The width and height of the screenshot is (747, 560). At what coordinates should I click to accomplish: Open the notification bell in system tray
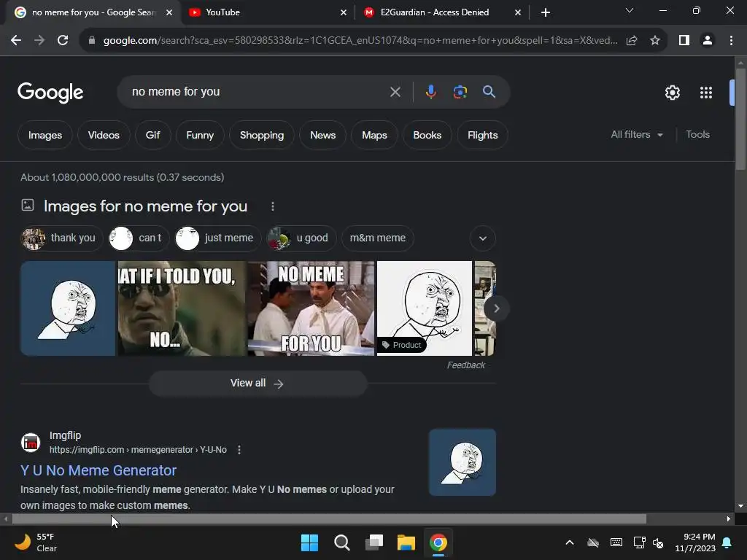(x=727, y=542)
